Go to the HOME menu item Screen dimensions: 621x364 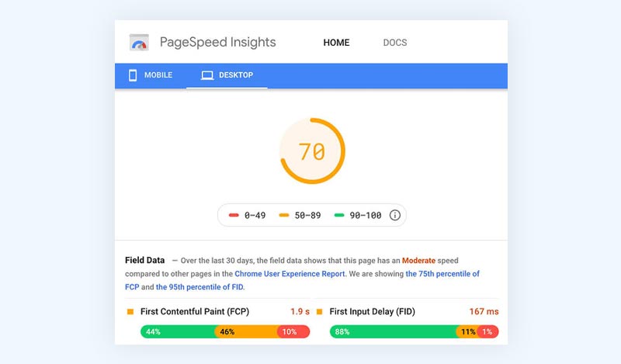coord(336,43)
